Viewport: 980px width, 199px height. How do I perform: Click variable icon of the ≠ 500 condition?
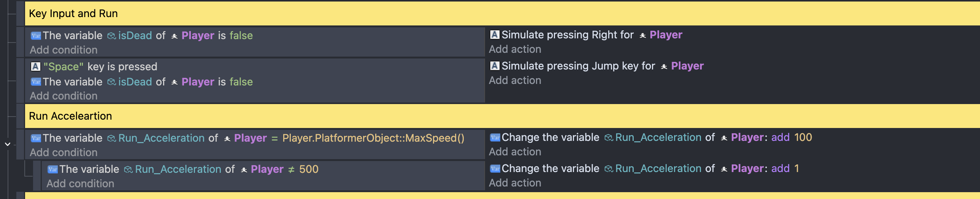point(52,169)
